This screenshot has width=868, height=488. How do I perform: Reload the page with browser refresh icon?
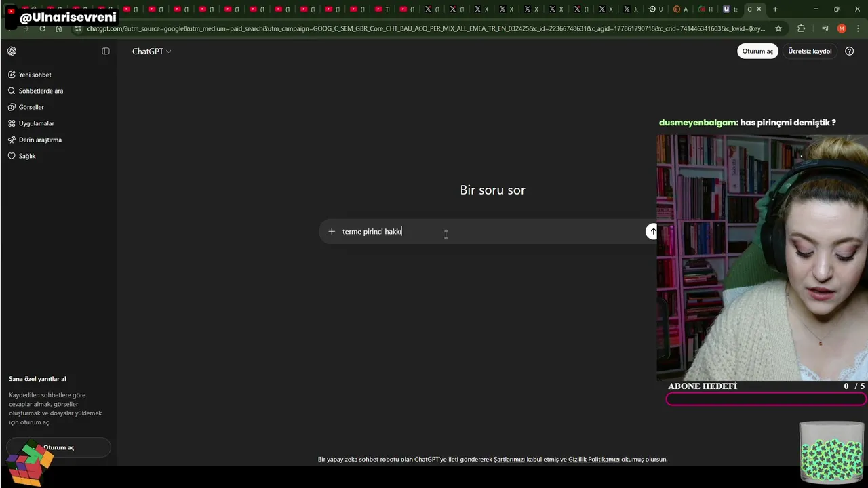click(42, 28)
